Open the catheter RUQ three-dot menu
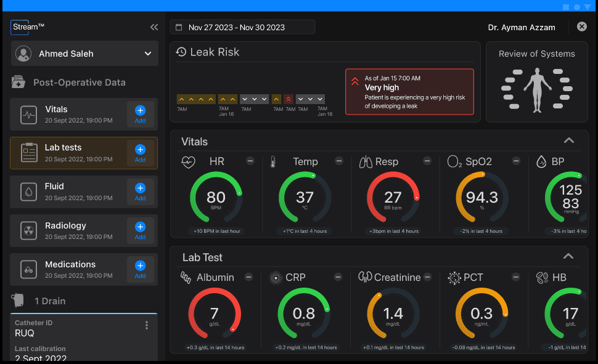Viewport: 598px width, 364px height. pos(147,325)
